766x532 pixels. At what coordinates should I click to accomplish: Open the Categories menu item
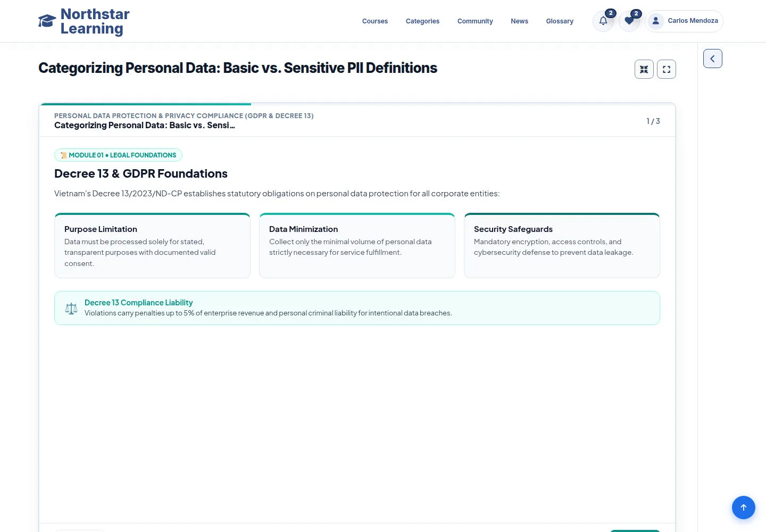tap(422, 21)
